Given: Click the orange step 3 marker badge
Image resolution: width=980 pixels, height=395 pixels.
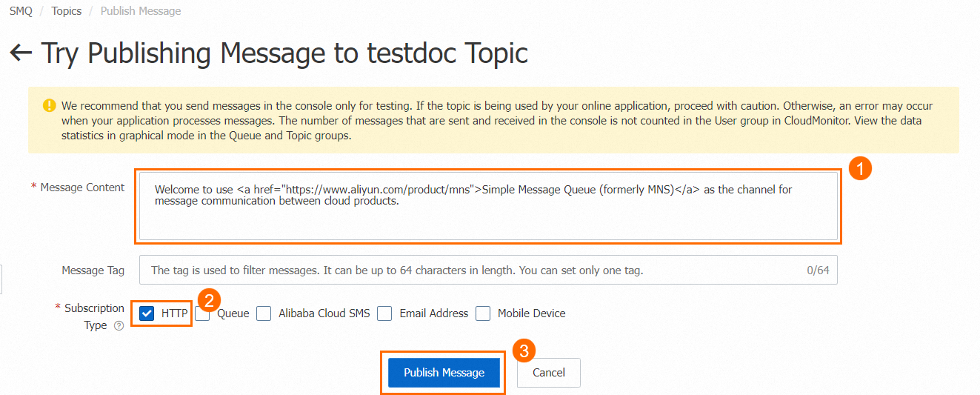Looking at the screenshot, I should point(524,351).
